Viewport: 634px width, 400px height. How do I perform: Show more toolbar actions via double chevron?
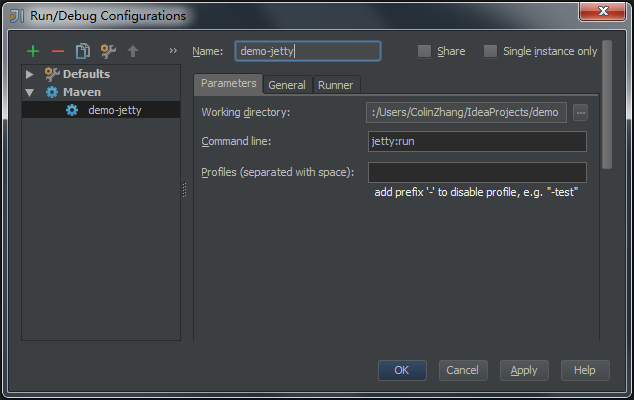[173, 51]
